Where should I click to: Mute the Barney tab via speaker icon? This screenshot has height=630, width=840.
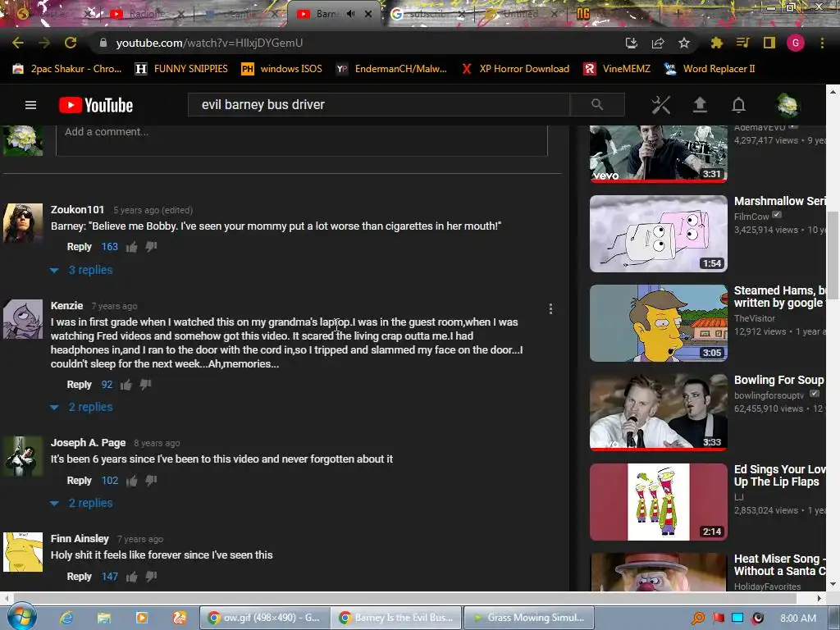(x=351, y=14)
